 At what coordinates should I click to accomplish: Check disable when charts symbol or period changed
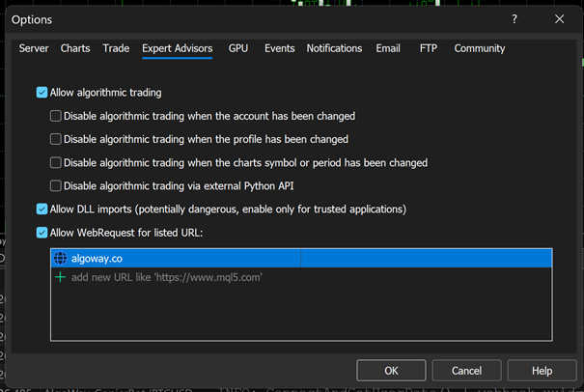(x=55, y=163)
